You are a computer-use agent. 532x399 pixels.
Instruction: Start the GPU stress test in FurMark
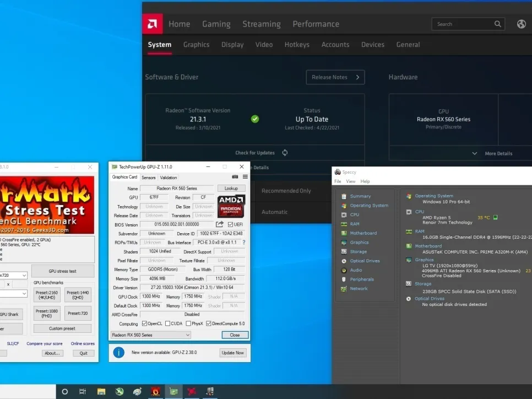click(63, 271)
